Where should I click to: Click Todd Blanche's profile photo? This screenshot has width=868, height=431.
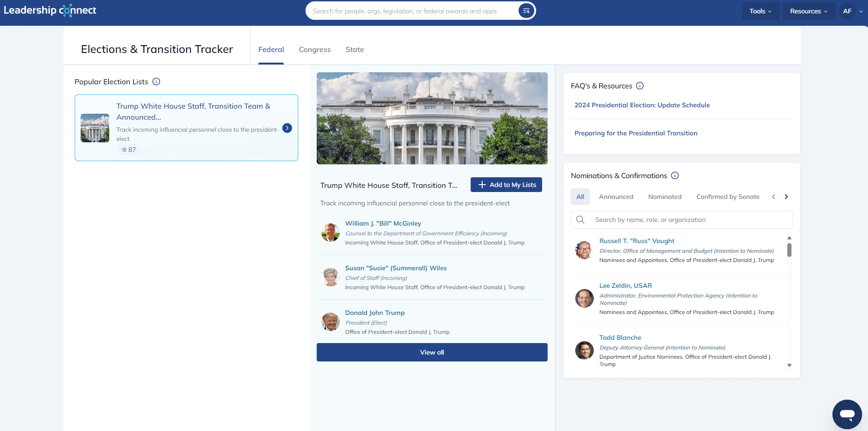585,350
